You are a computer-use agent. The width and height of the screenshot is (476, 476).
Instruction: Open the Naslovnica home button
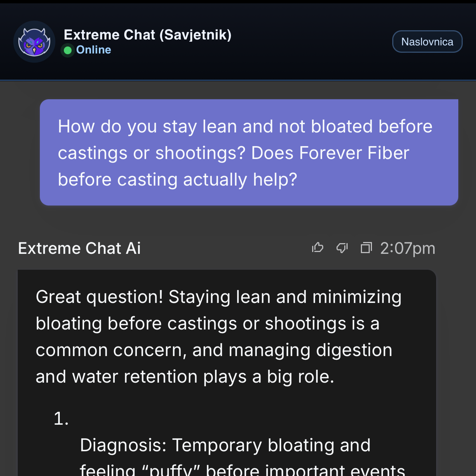click(427, 42)
